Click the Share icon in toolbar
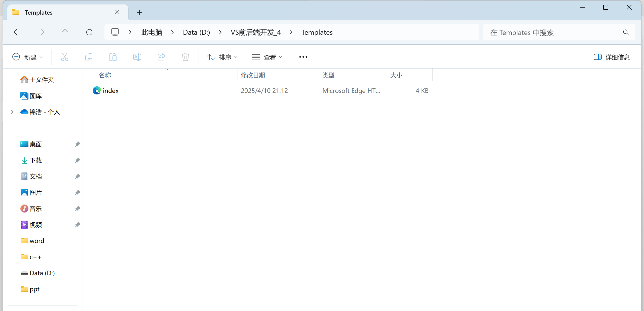Image resolution: width=644 pixels, height=311 pixels. pyautogui.click(x=161, y=57)
